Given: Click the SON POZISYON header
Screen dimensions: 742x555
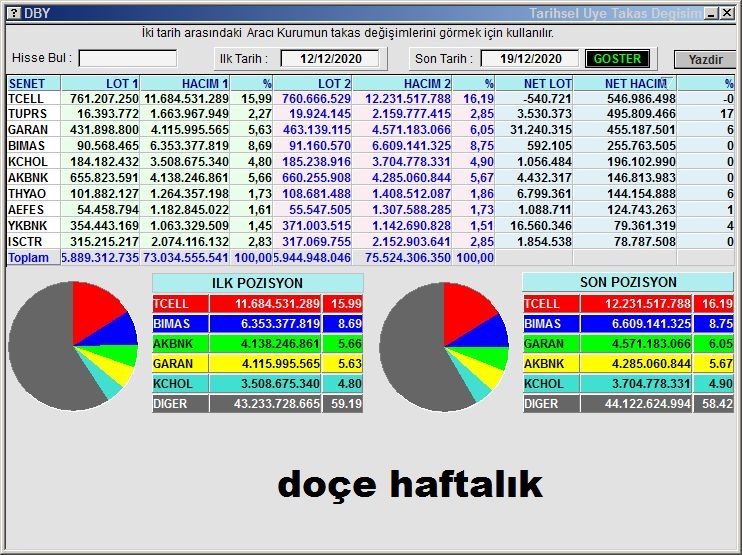Looking at the screenshot, I should click(628, 282).
